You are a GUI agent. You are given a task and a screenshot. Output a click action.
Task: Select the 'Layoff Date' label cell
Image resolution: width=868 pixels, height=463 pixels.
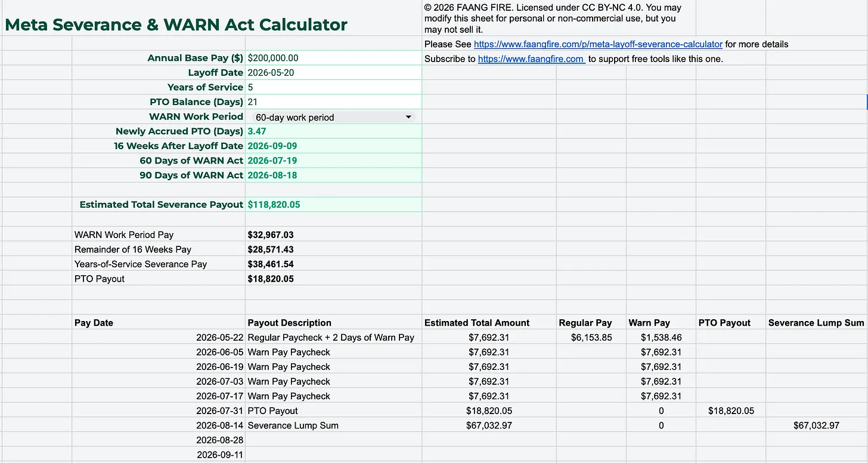216,73
